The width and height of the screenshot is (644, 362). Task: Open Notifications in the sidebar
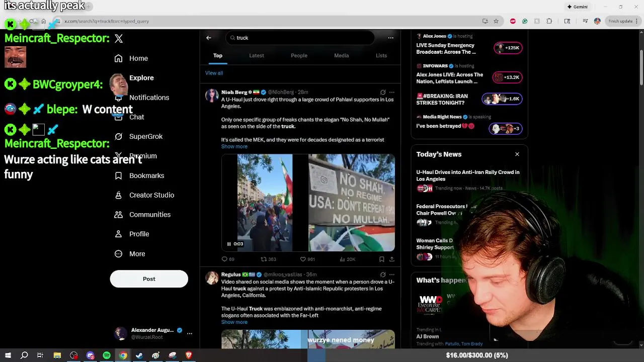(x=142, y=98)
